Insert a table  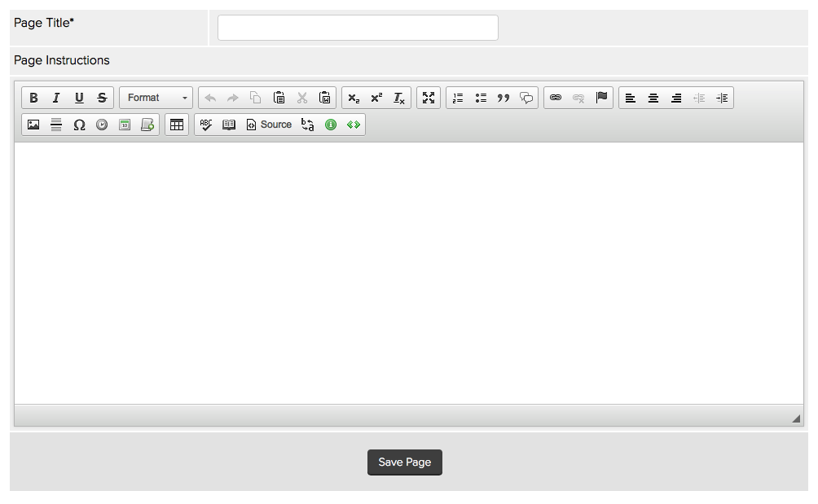[x=177, y=125]
